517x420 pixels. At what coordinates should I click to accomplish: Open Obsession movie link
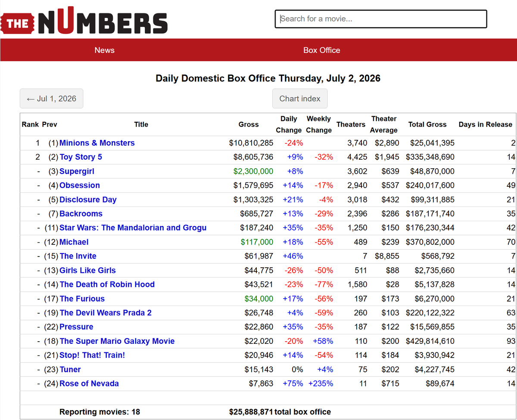80,185
